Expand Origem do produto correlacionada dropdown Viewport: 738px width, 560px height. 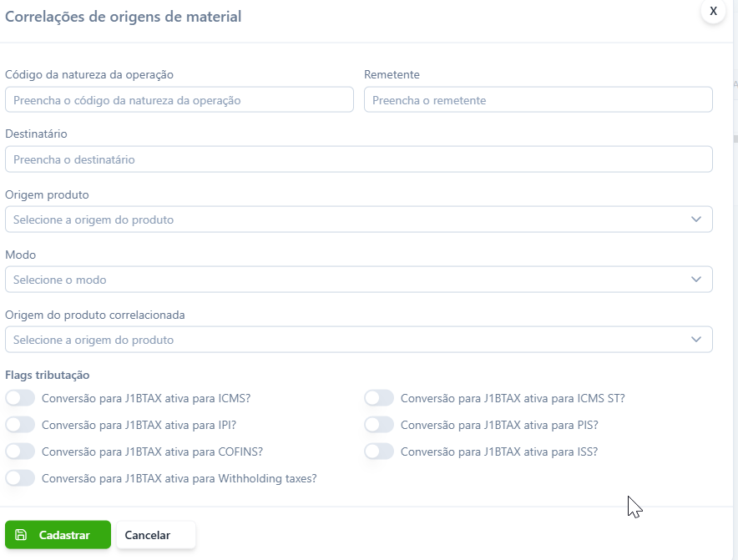point(359,340)
